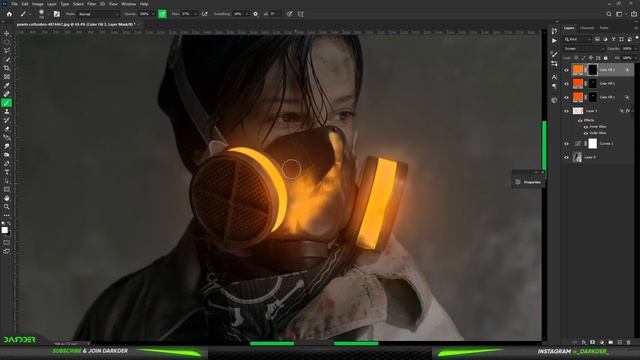
Task: Hide Layer 1 visibility eye
Action: click(x=566, y=111)
